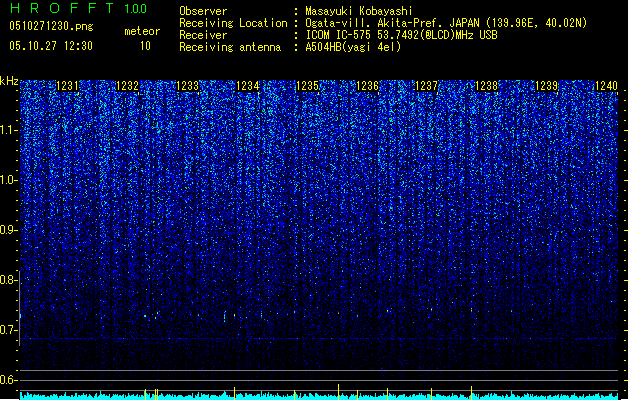Click the 0.7 kHz axis label
Viewport: 629px width, 400px height.
[x=8, y=330]
